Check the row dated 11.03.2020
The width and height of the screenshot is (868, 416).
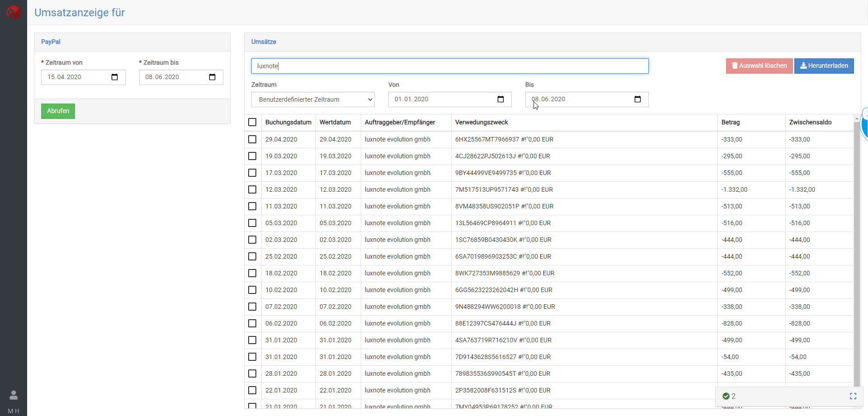[x=252, y=206]
